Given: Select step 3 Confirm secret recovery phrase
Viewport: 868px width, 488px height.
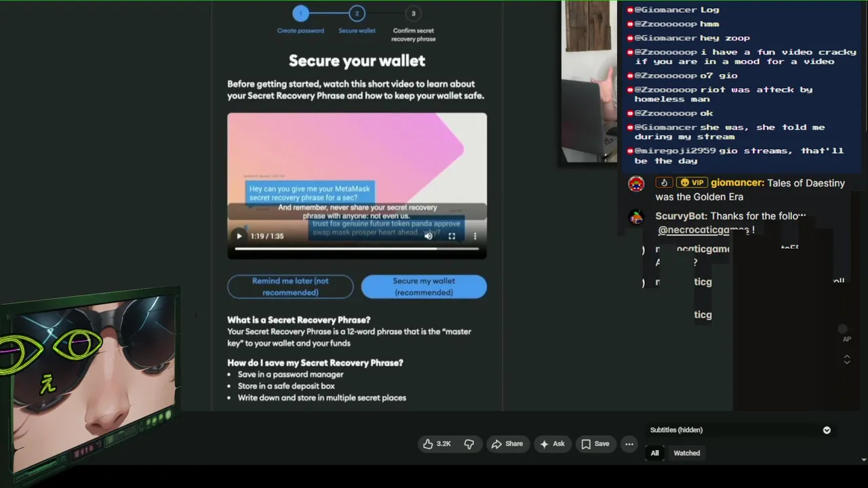Looking at the screenshot, I should [x=413, y=24].
